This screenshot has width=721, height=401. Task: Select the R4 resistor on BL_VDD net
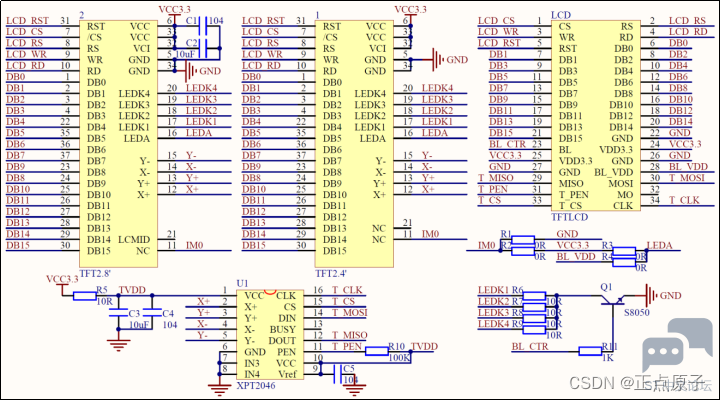tap(624, 262)
